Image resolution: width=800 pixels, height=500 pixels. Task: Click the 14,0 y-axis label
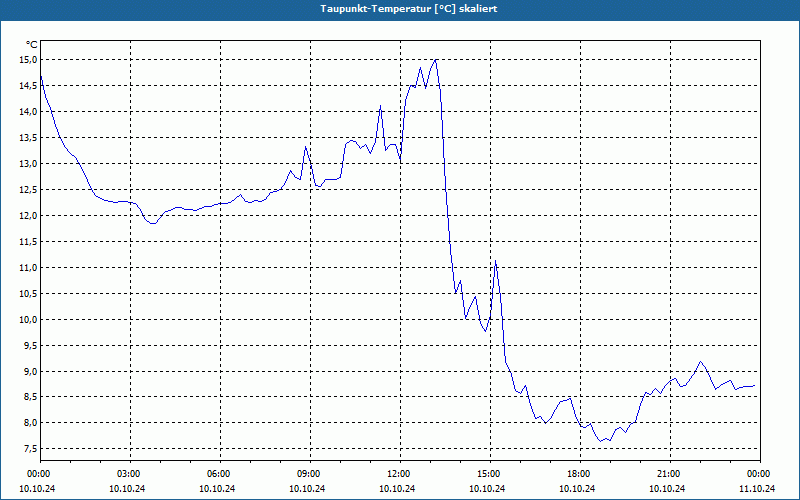pyautogui.click(x=29, y=112)
